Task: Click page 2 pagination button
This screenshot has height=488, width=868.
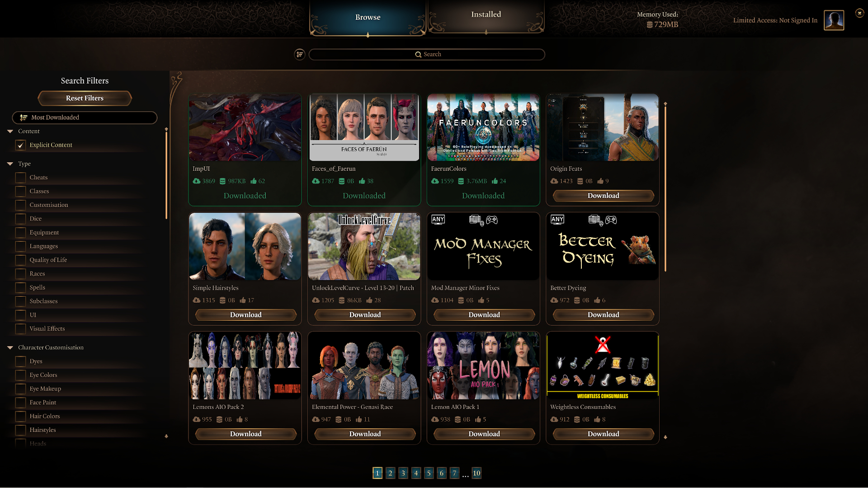Action: (x=390, y=473)
